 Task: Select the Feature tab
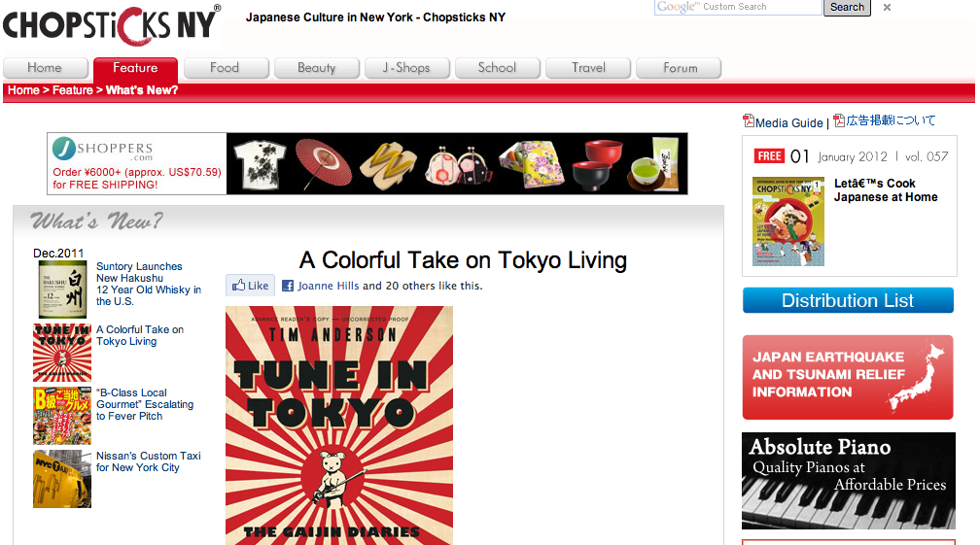tap(135, 68)
